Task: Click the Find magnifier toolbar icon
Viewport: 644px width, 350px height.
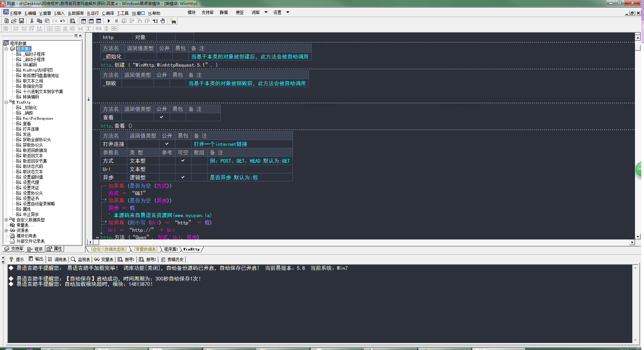Action: coord(72,21)
